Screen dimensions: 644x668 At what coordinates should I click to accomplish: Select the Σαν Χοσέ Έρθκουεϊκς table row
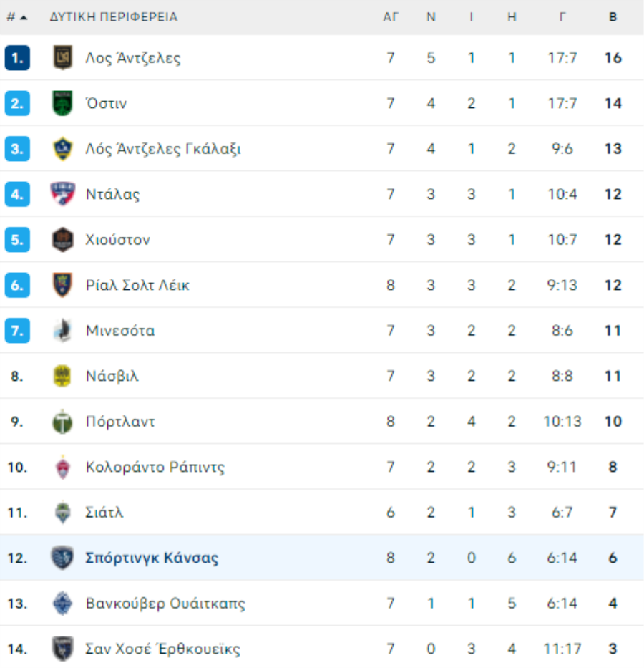click(322, 648)
